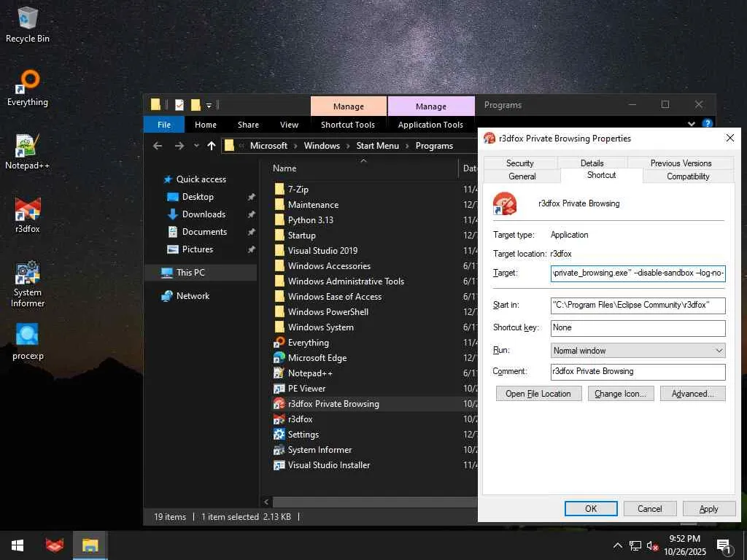The height and width of the screenshot is (560, 747).
Task: Open the Application Tools tab
Action: pyautogui.click(x=430, y=124)
